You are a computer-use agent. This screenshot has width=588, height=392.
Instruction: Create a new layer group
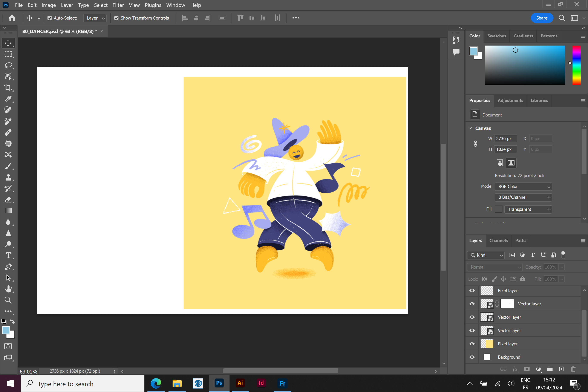pos(550,369)
